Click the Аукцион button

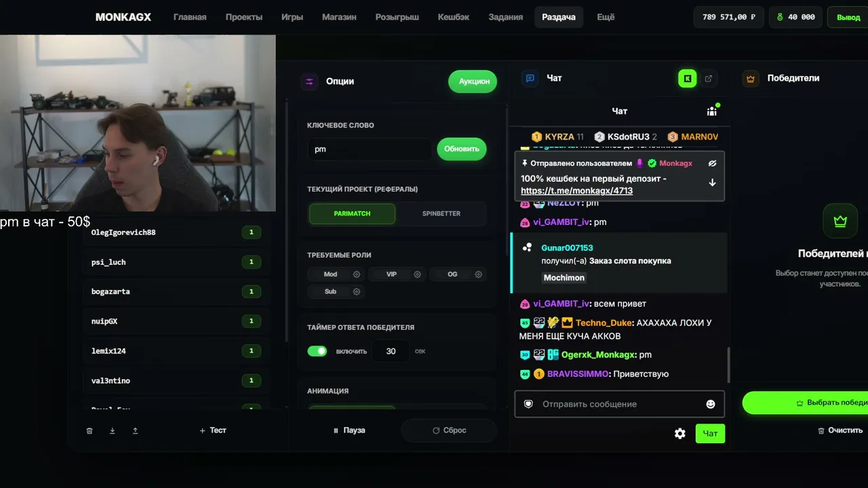(x=473, y=81)
